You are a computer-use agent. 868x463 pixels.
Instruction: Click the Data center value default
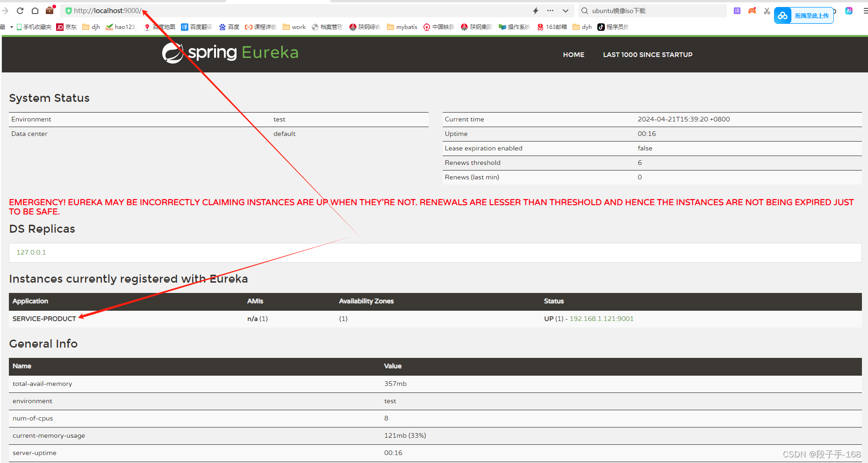[285, 134]
